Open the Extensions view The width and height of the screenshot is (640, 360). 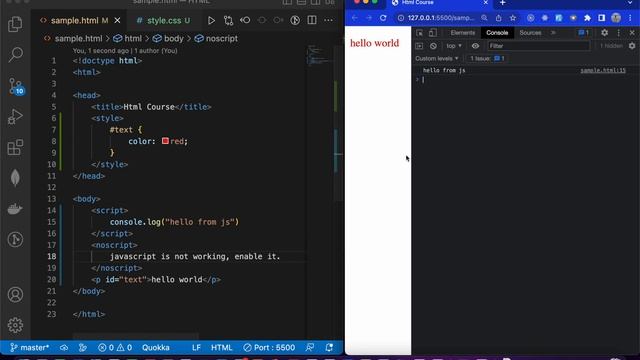(x=15, y=147)
